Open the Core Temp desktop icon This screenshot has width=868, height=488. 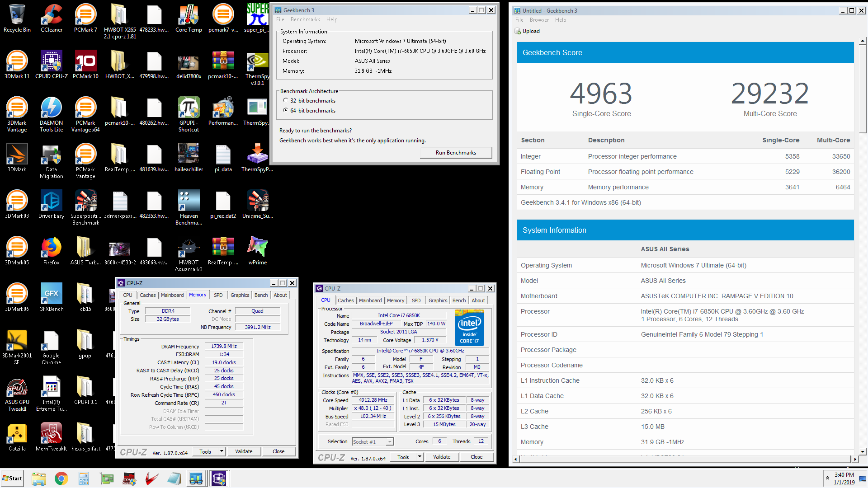coord(189,18)
